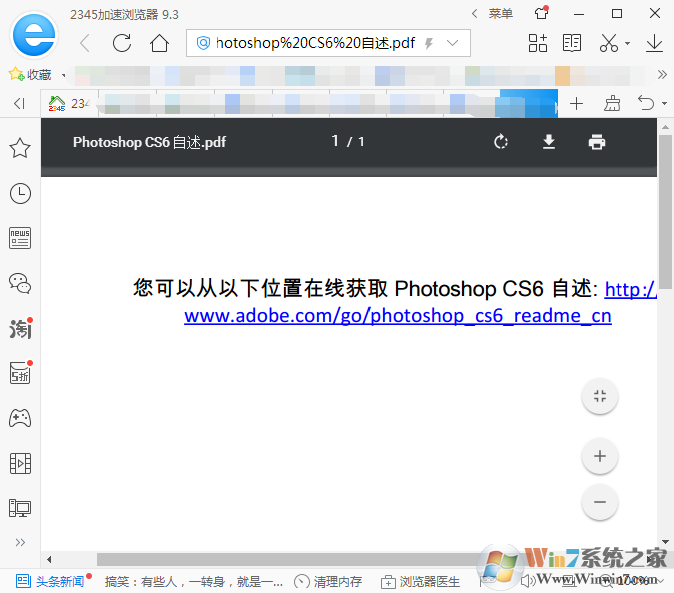The image size is (674, 593).
Task: Reload the current page
Action: (122, 43)
